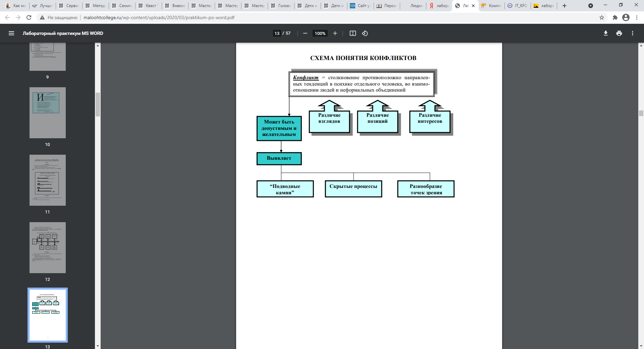Click the document scrollbar thumb

click(641, 113)
